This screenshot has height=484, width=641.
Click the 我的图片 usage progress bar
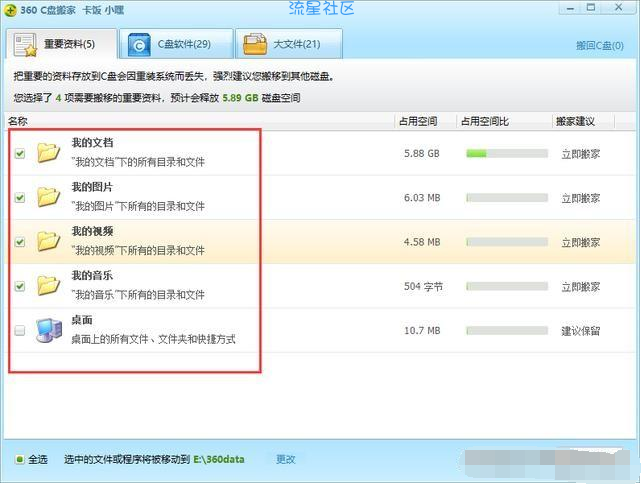507,197
